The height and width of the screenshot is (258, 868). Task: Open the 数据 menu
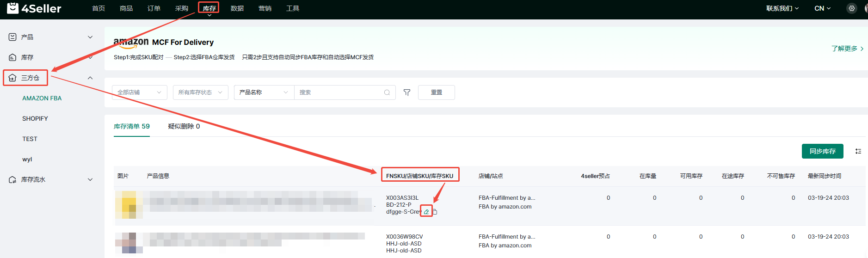click(237, 8)
